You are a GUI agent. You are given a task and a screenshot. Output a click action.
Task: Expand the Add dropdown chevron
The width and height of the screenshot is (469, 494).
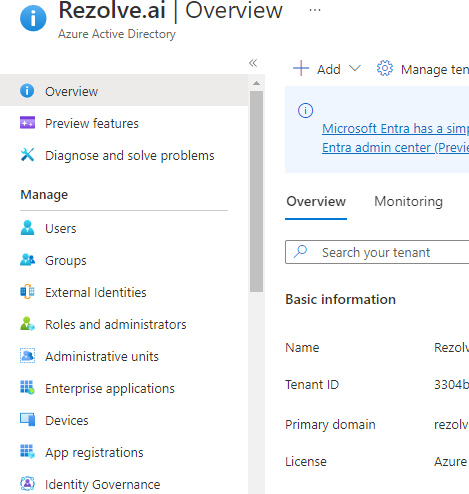point(355,69)
